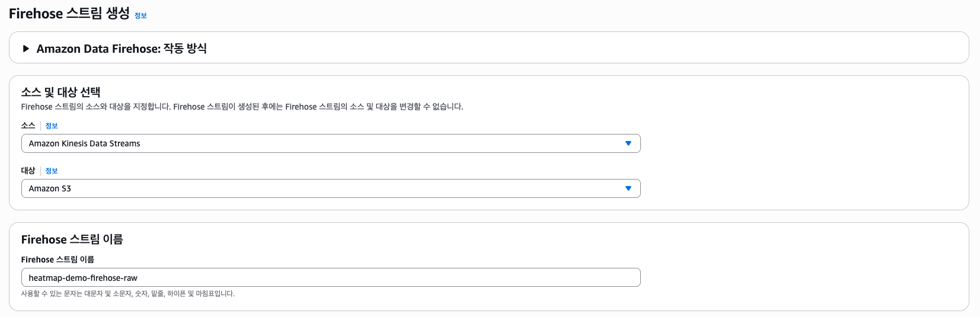
Task: Focus the Firehose 스트림 이름 text field
Action: (x=331, y=277)
